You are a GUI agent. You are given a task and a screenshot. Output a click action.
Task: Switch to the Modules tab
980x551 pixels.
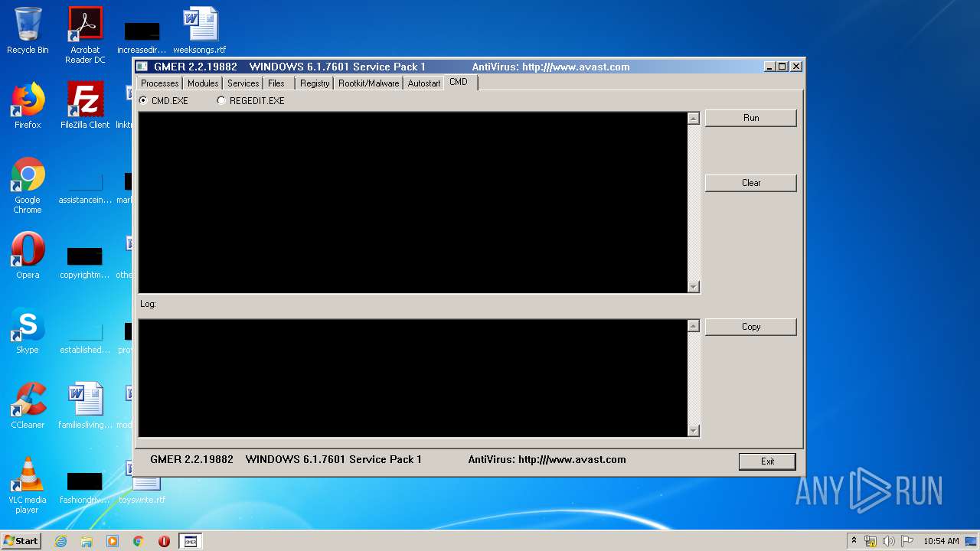coord(203,83)
